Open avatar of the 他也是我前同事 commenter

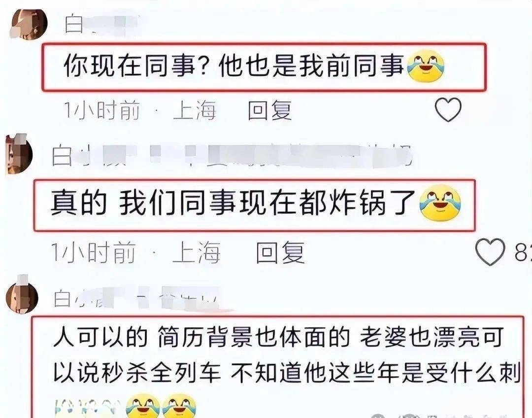pos(29,24)
